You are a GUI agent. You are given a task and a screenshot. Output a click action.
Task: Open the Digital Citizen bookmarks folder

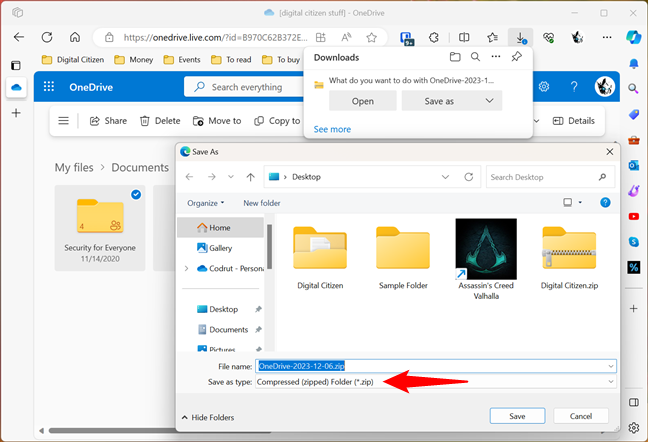pyautogui.click(x=73, y=60)
